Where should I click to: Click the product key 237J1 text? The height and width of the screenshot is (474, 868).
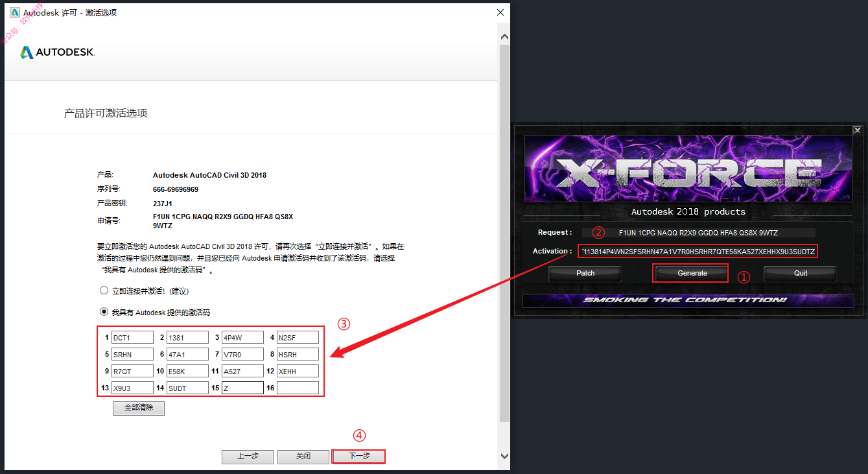point(163,204)
